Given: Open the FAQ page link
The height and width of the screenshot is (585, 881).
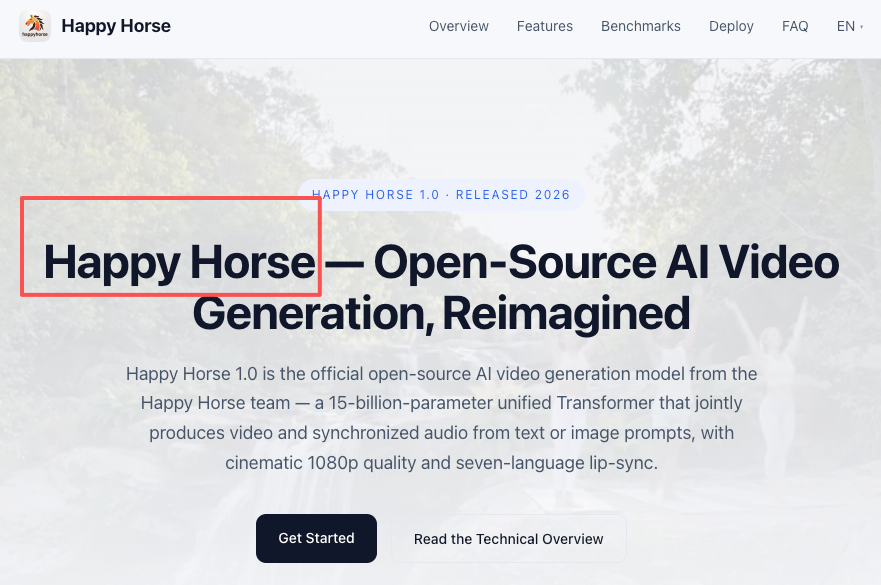Looking at the screenshot, I should tap(795, 26).
